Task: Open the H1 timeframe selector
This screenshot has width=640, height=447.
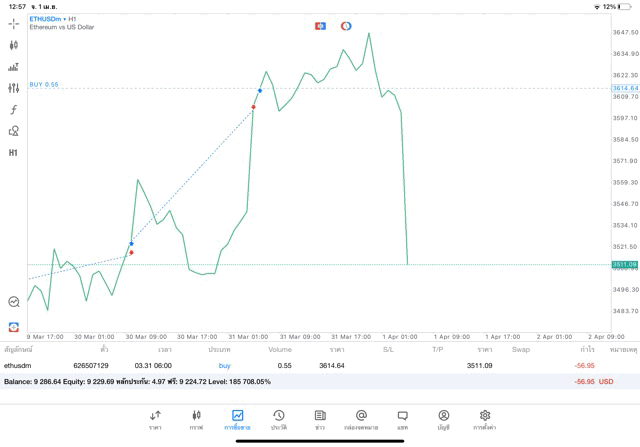Action: point(13,153)
